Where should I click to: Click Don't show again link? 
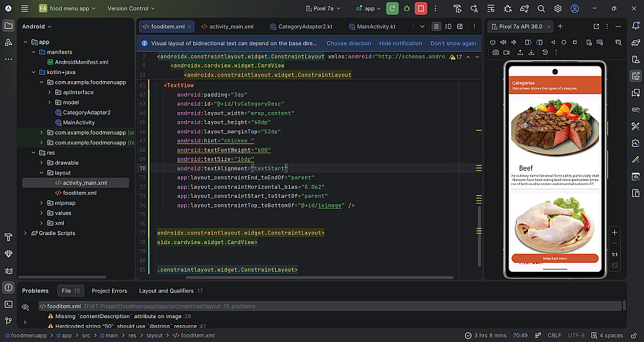[453, 43]
